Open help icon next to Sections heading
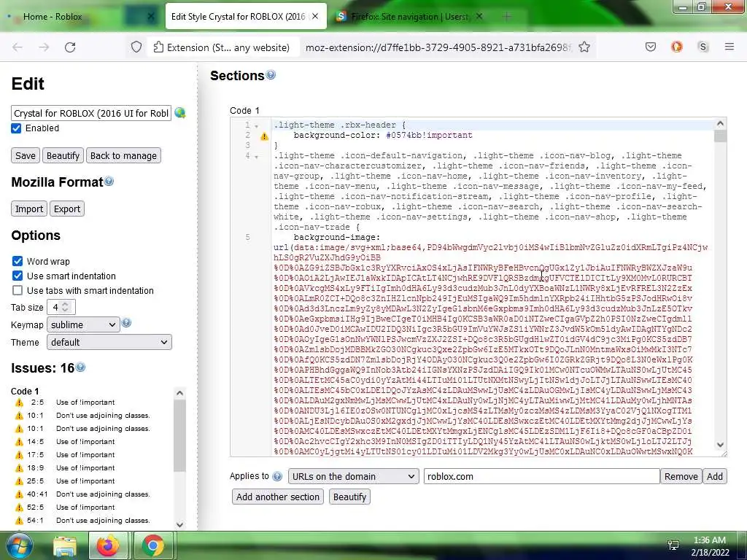747x560 pixels. (x=271, y=75)
